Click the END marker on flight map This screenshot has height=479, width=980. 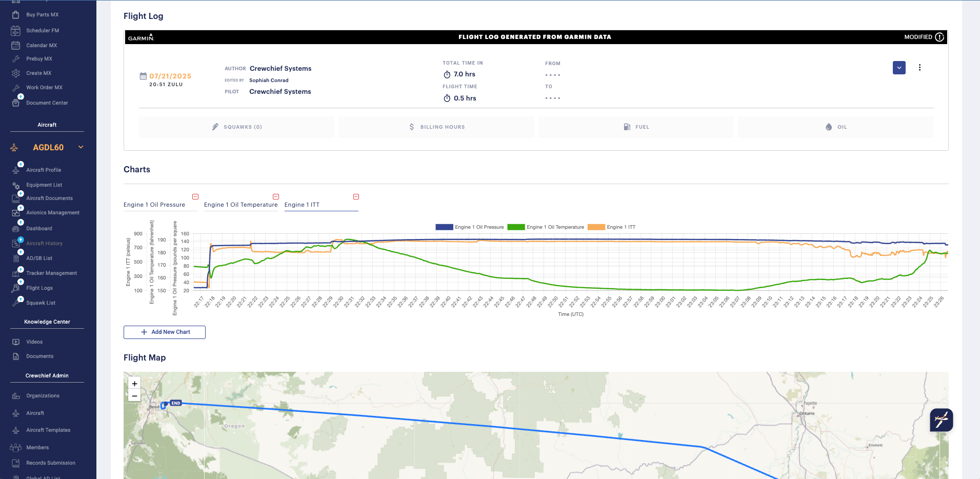[176, 403]
